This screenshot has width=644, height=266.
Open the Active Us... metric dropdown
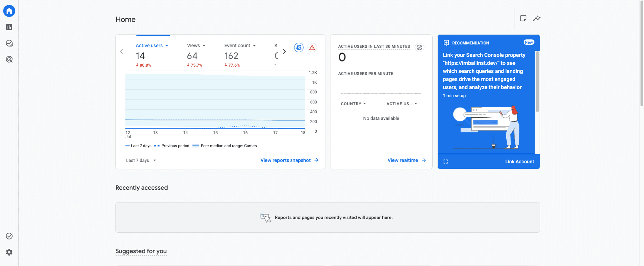pyautogui.click(x=402, y=104)
